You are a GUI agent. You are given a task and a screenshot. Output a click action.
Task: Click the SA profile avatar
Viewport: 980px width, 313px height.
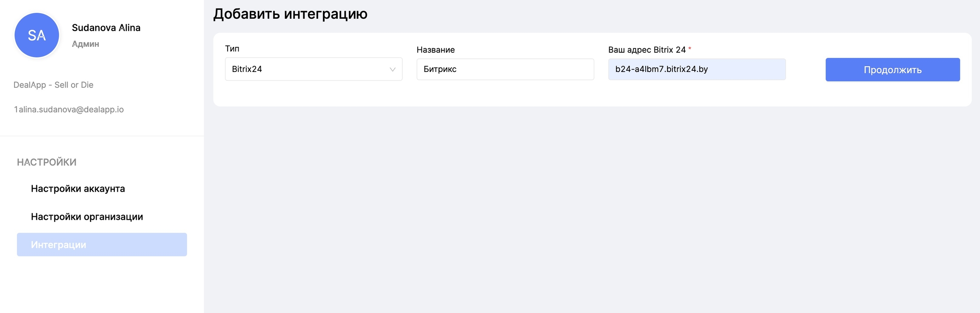(x=37, y=35)
